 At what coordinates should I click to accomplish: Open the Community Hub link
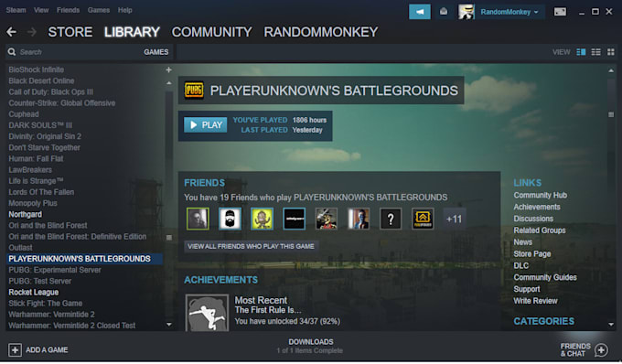540,195
